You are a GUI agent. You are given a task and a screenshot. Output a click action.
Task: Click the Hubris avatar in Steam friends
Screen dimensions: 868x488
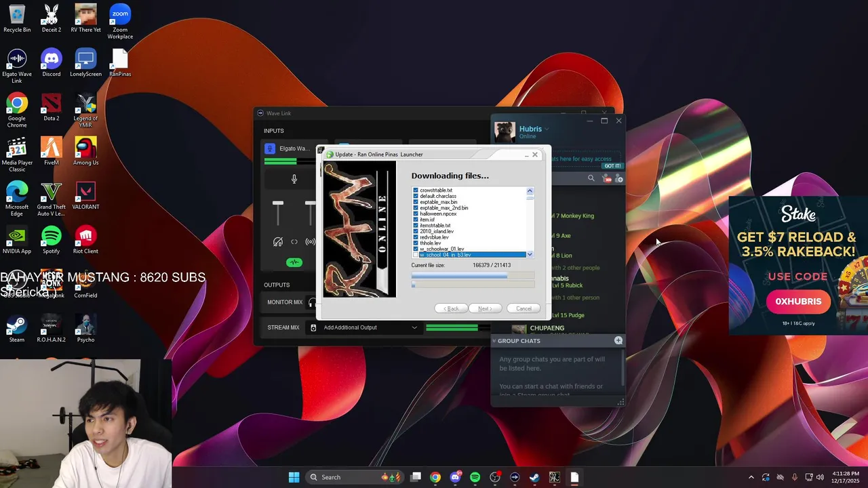coord(505,132)
